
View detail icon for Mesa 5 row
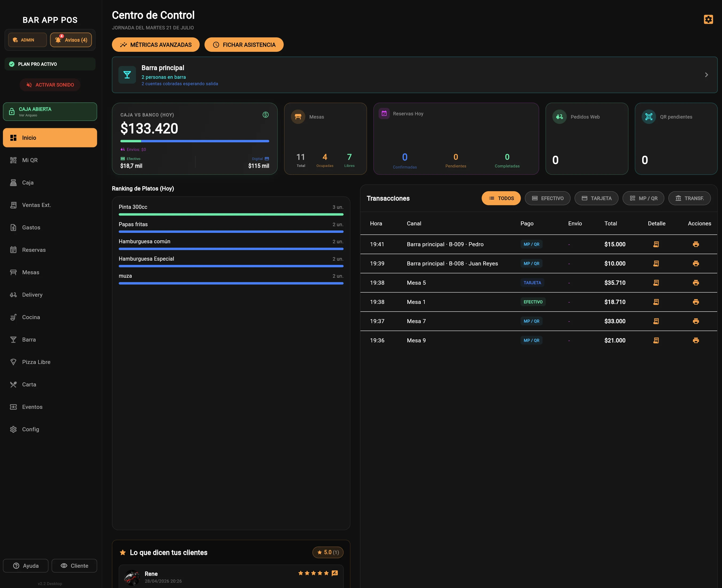click(656, 283)
